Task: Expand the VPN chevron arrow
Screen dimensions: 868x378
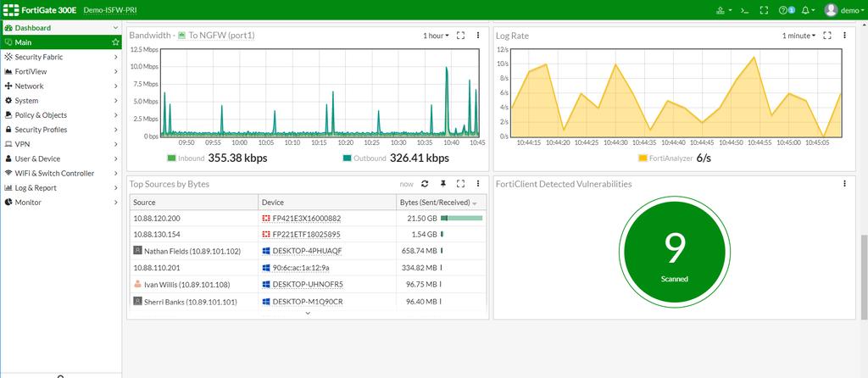Action: (x=115, y=144)
